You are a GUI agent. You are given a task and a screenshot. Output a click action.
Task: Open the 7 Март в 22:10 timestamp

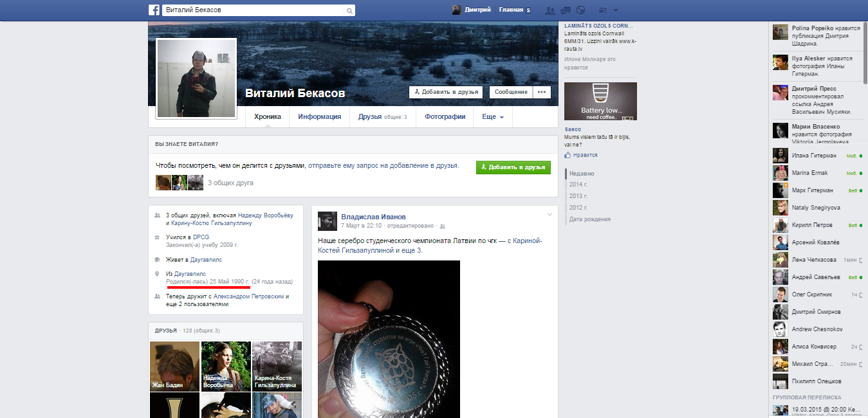click(362, 226)
